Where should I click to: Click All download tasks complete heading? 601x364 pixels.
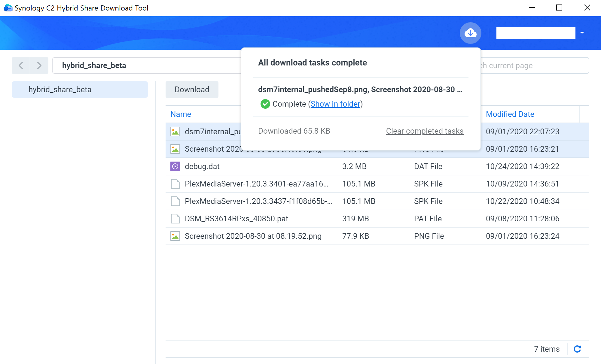click(312, 62)
